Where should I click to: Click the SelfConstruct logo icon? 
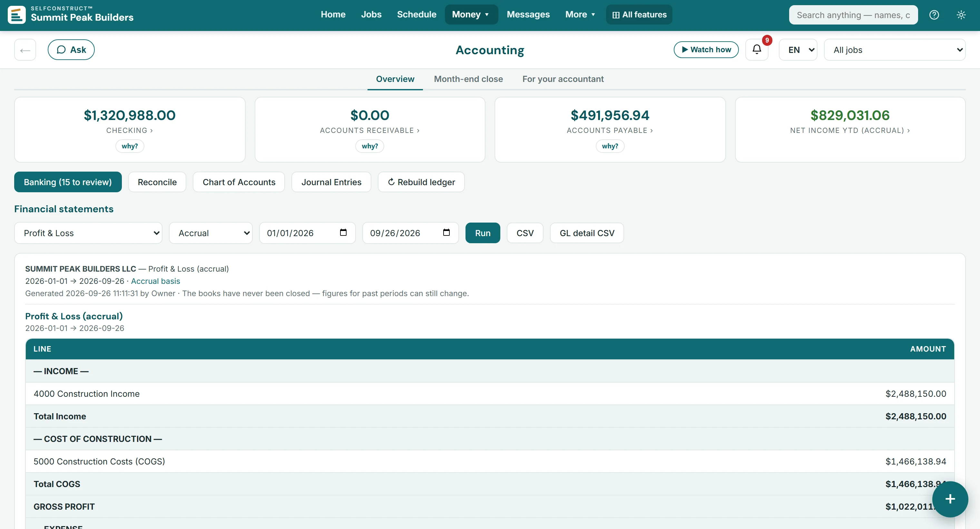click(17, 15)
